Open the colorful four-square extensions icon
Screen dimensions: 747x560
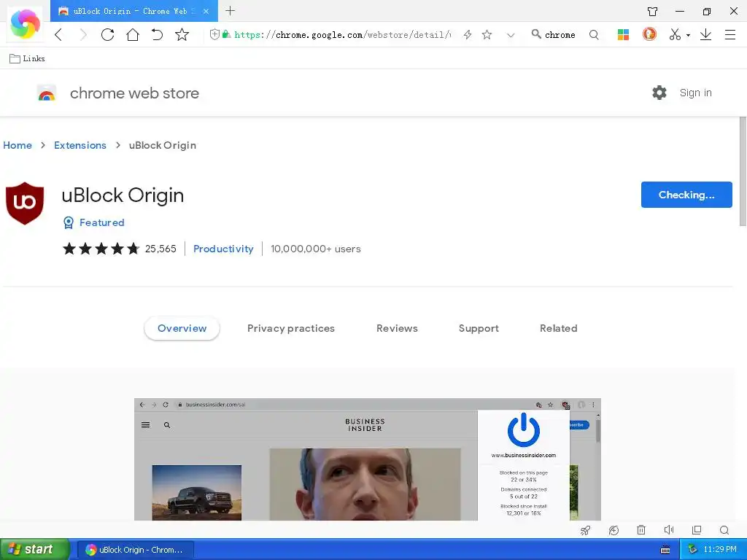(623, 34)
